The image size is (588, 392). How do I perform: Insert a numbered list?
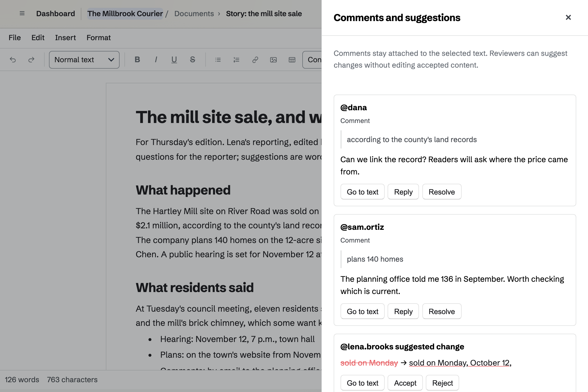tap(236, 60)
